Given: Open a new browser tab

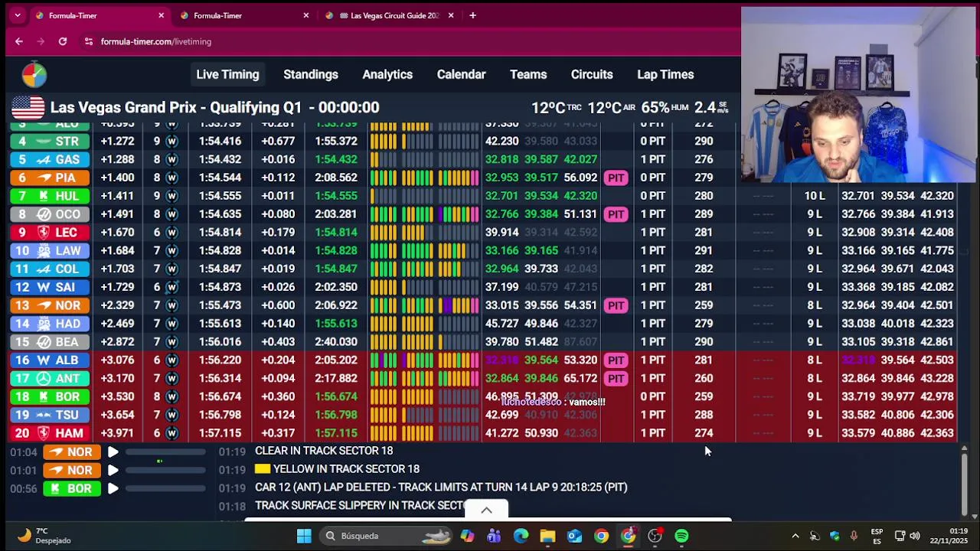Looking at the screenshot, I should coord(472,15).
